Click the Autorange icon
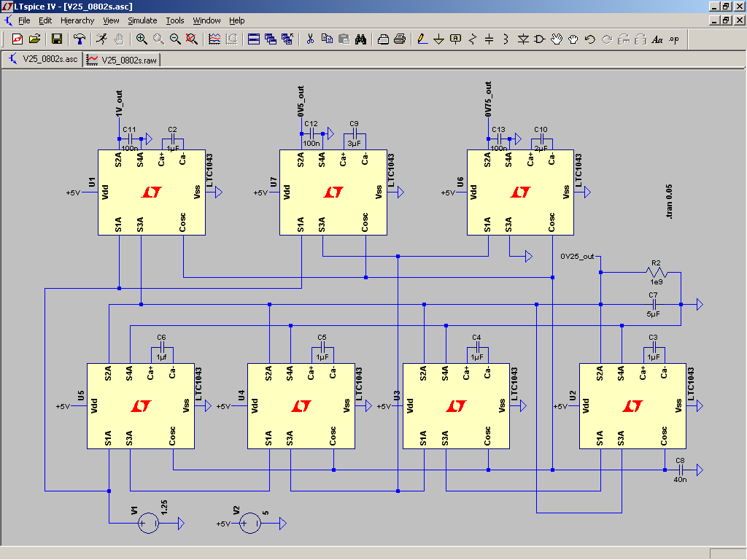The width and height of the screenshot is (747, 560). click(x=231, y=39)
